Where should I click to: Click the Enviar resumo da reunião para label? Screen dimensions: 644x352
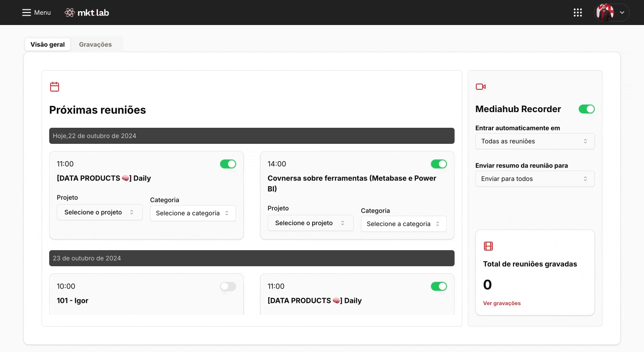[521, 165]
